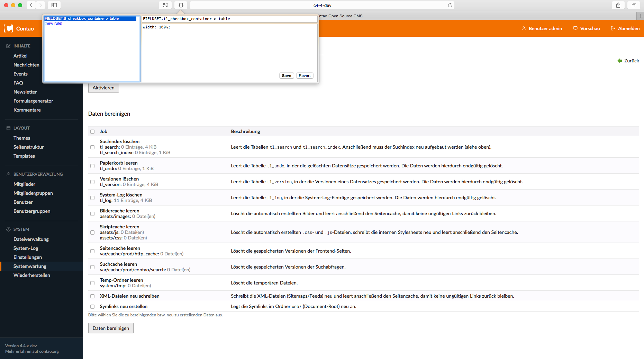The image size is (644, 359).
Task: Open FAQ in the sidebar
Action: coord(18,83)
